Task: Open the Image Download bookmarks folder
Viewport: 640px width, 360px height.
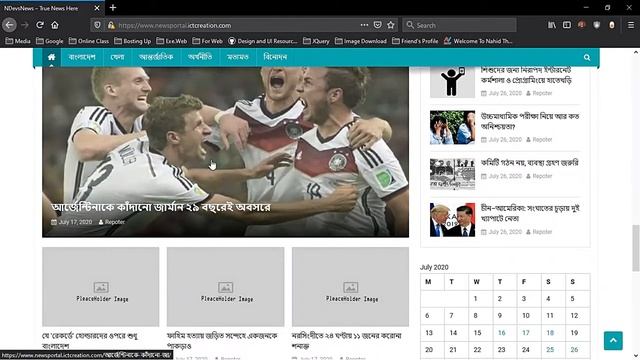Action: [x=361, y=41]
